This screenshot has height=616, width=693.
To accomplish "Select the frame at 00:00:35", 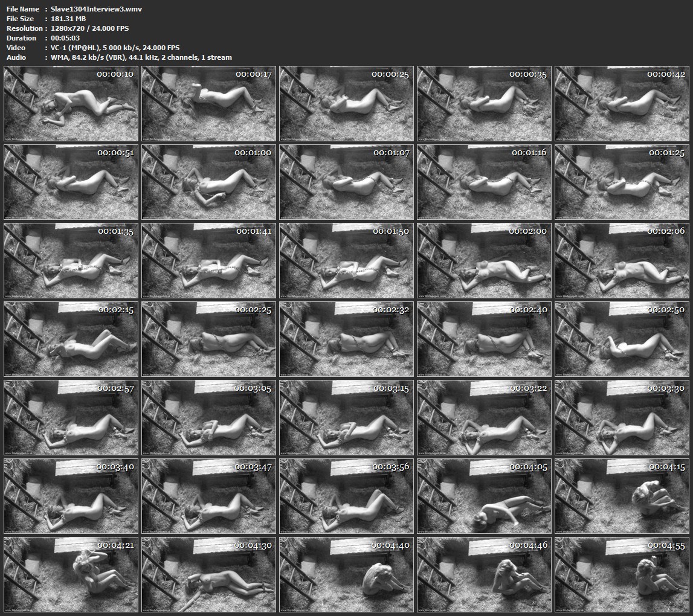I will tap(485, 104).
